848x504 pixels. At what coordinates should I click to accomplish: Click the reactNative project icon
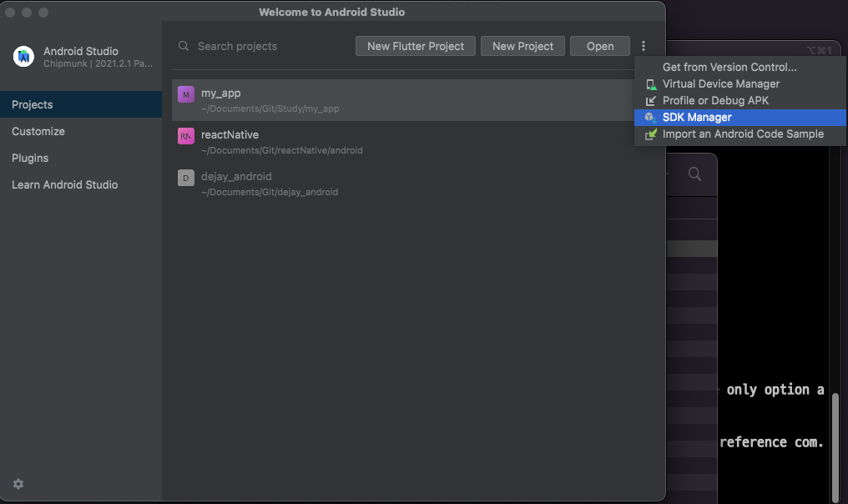click(x=186, y=136)
